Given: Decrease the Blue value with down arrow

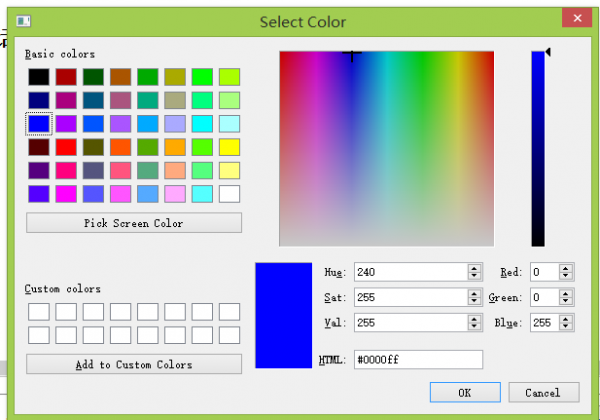Looking at the screenshot, I should [566, 326].
